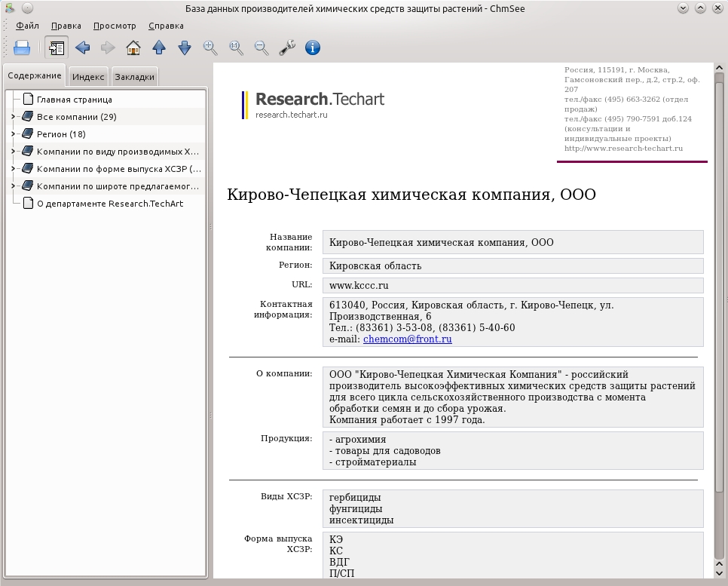
Task: Expand the Все компании (29) tree node
Action: coord(13,117)
